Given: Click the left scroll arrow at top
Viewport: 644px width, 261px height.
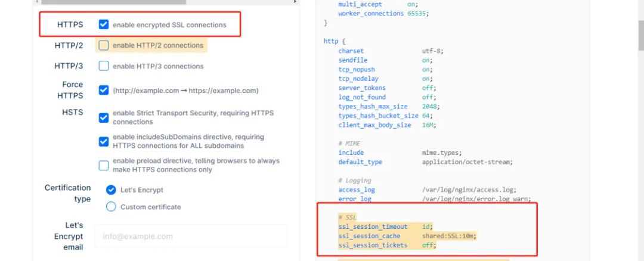Looking at the screenshot, I should [x=36, y=2].
